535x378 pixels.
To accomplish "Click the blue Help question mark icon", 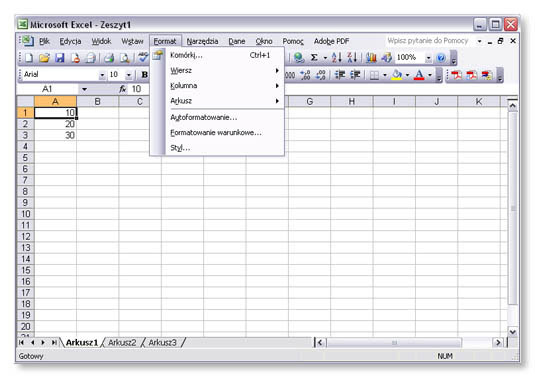I will 441,58.
